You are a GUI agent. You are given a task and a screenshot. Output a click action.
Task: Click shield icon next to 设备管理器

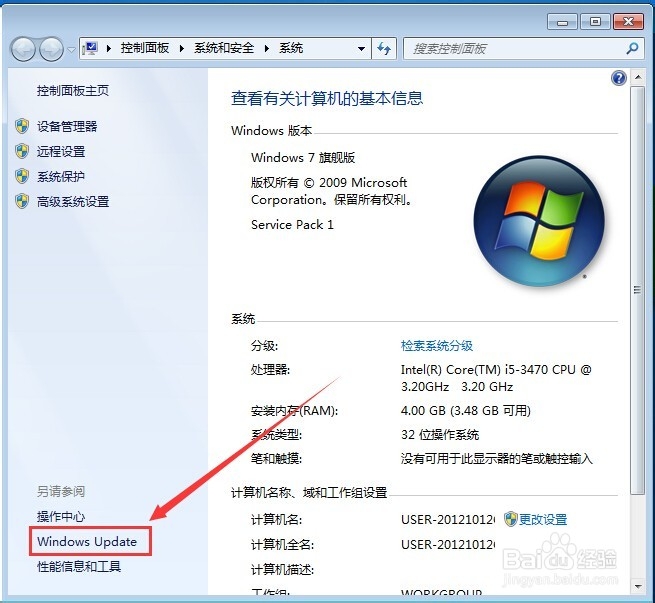[22, 126]
